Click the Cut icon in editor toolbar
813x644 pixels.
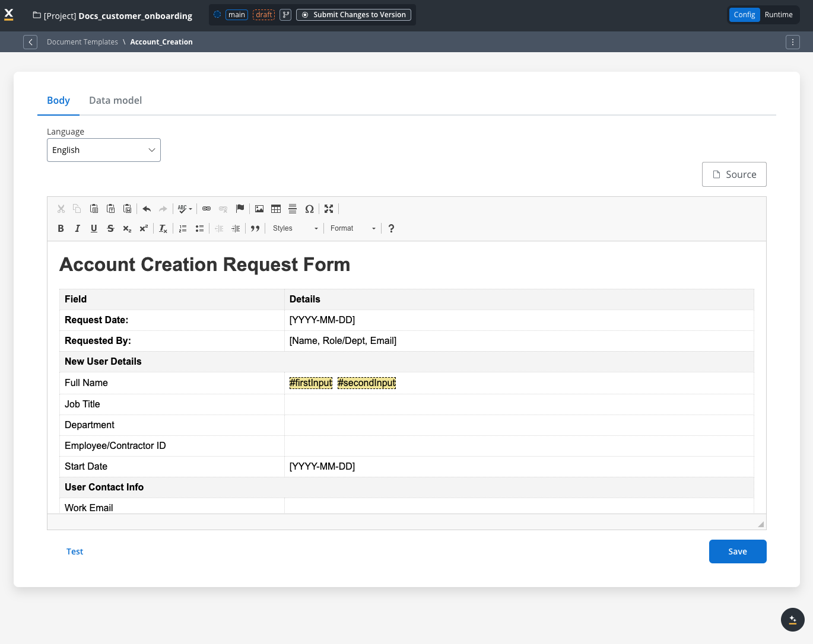click(x=61, y=209)
